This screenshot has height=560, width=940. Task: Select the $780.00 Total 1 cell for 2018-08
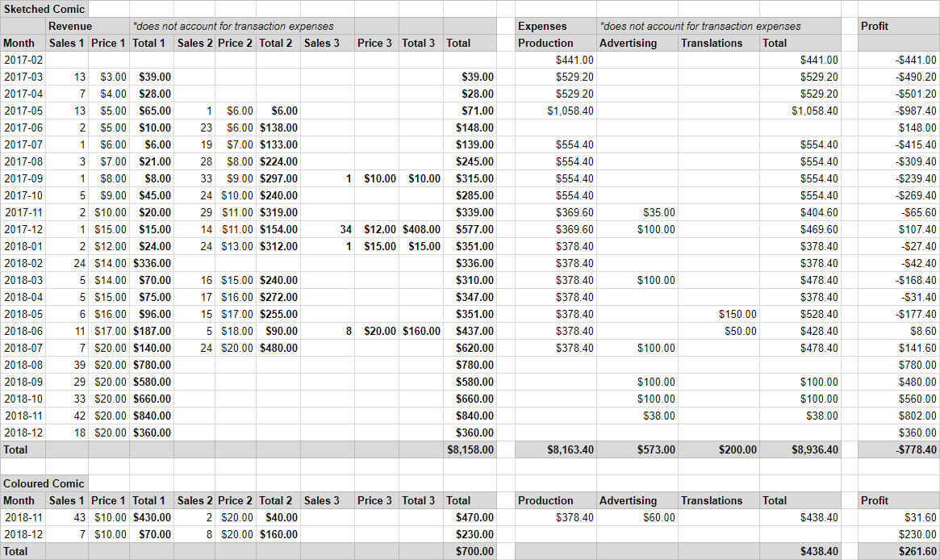coord(151,366)
